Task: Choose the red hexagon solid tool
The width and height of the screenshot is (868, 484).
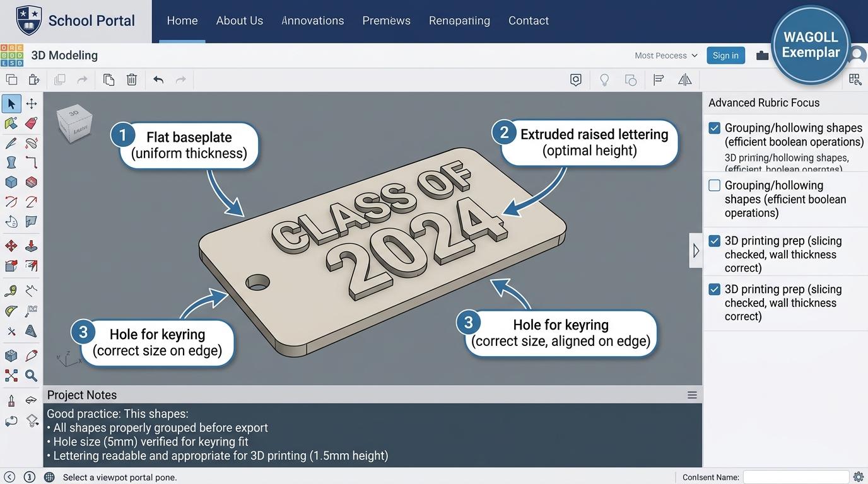Action: 32,182
